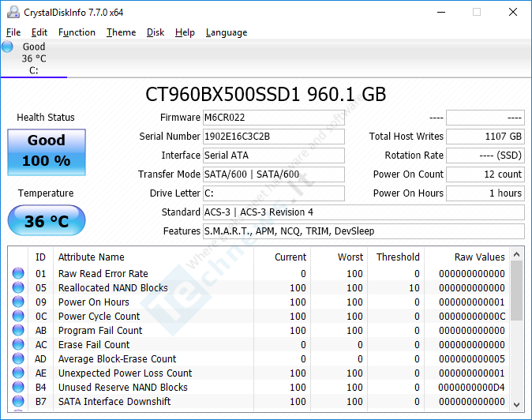Open the Edit menu

(39, 32)
